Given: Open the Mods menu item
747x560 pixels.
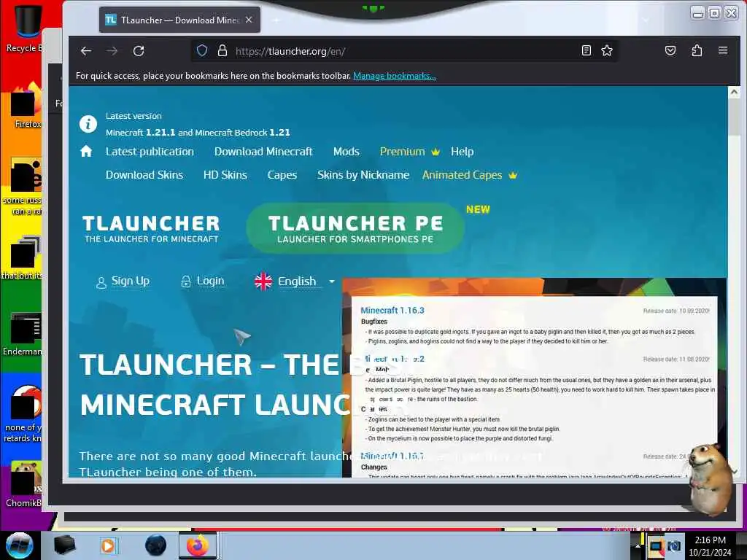Looking at the screenshot, I should coord(347,152).
